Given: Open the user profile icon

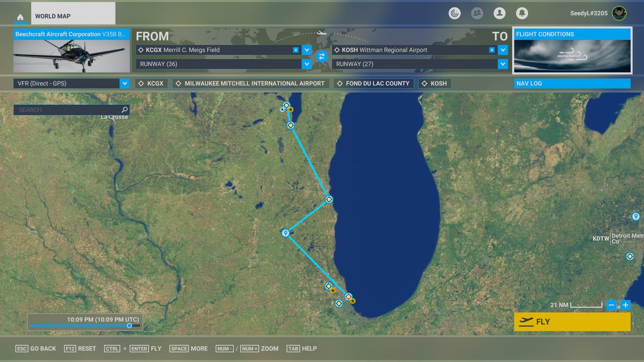Looking at the screenshot, I should [499, 13].
